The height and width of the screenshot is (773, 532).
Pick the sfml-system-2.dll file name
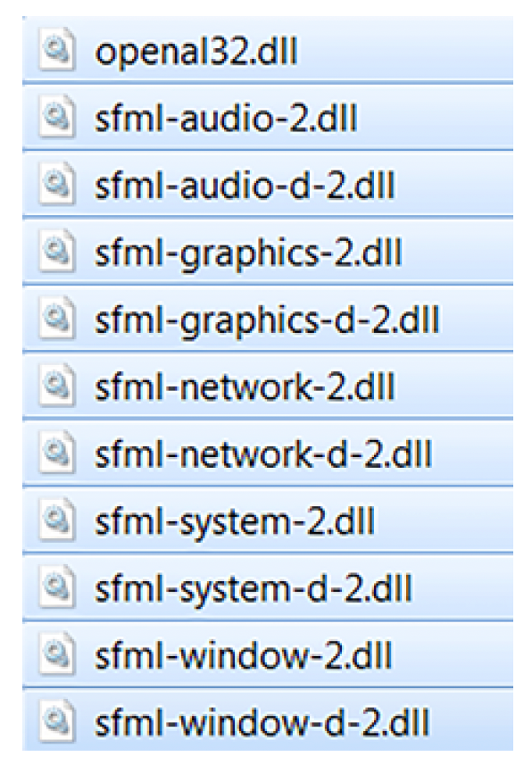pos(235,524)
